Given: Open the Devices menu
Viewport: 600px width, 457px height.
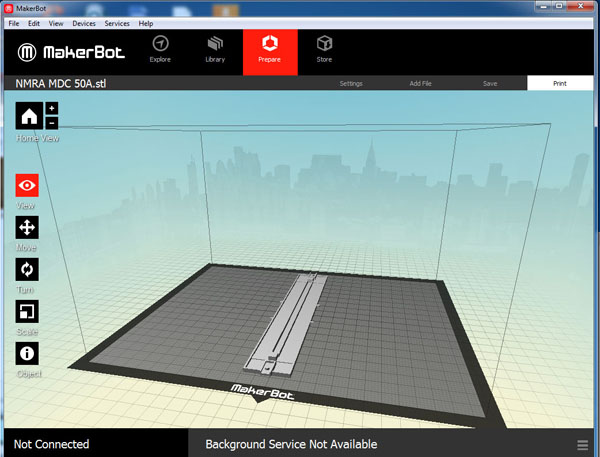Looking at the screenshot, I should tap(84, 23).
